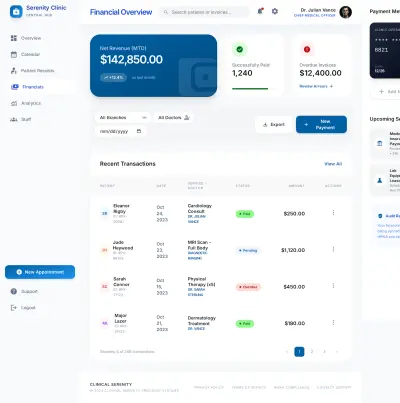This screenshot has height=403, width=400.
Task: Click the plus icon under payment card
Action: click(x=381, y=91)
